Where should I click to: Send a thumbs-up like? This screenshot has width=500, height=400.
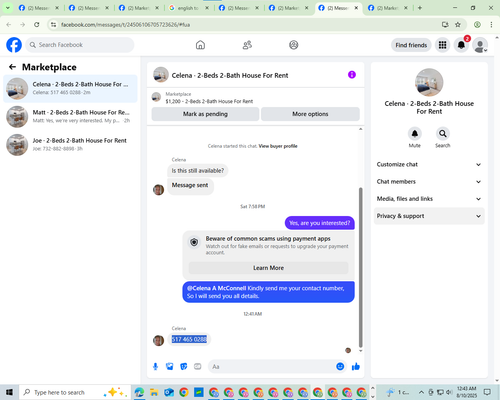356,367
